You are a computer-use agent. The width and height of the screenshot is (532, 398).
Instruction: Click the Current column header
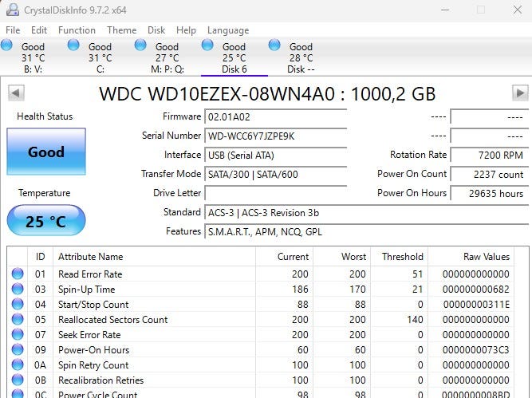coord(284,257)
